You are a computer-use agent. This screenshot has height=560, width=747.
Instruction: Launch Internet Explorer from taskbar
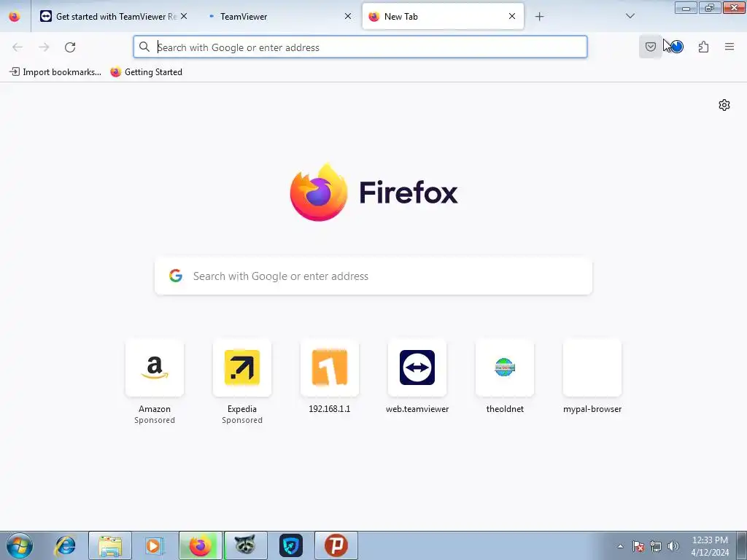[x=65, y=545]
